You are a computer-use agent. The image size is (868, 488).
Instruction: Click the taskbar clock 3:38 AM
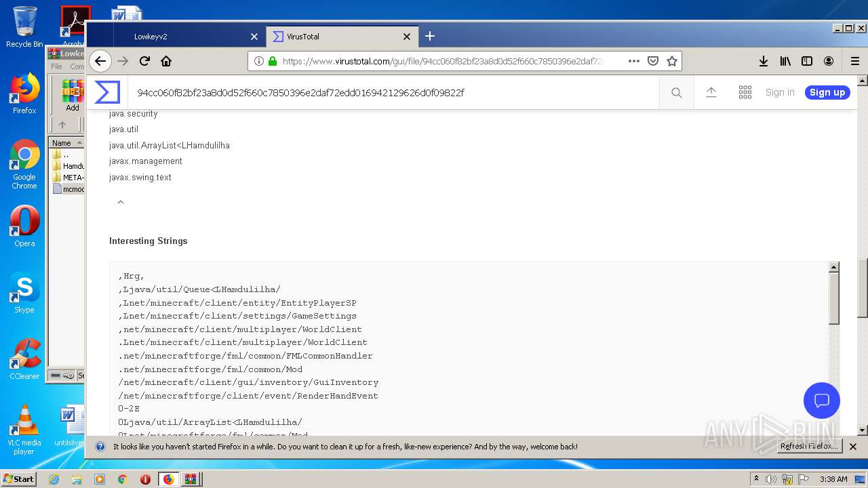pos(833,479)
